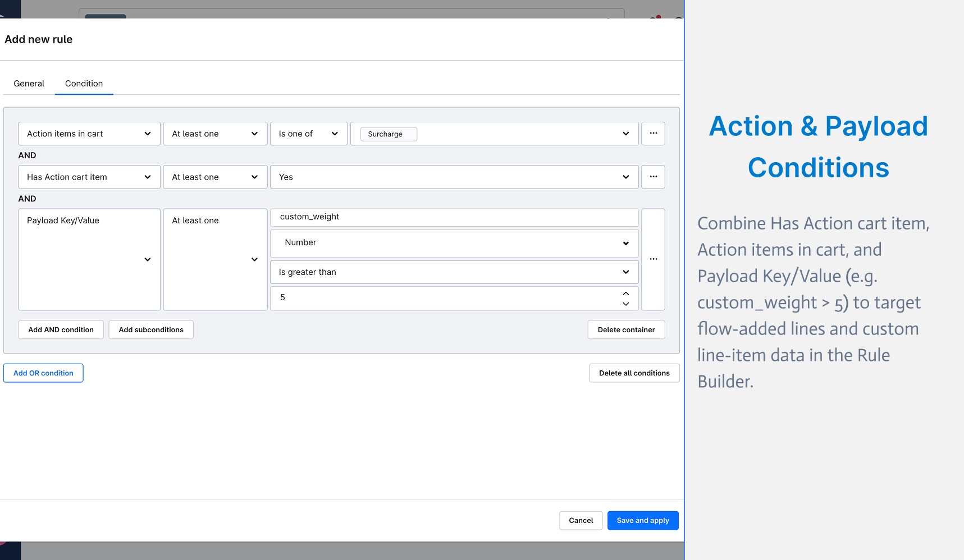Click Add OR condition button
This screenshot has width=964, height=560.
pyautogui.click(x=43, y=373)
